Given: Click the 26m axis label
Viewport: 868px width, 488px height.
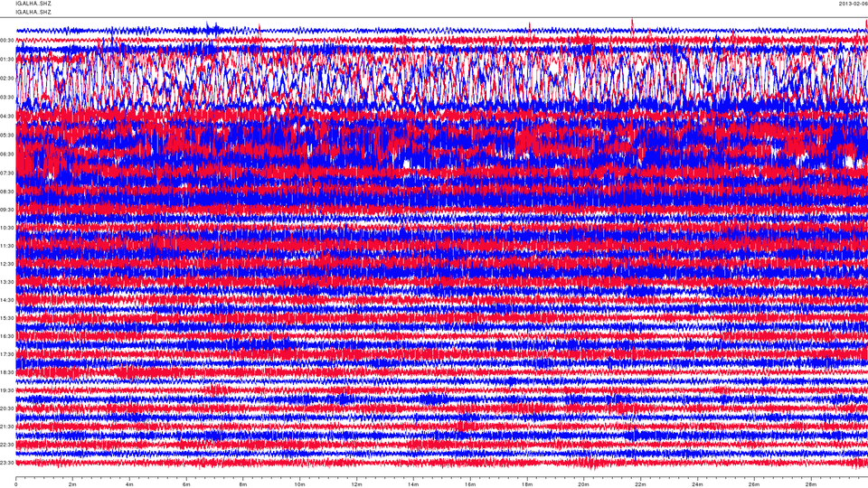Looking at the screenshot, I should tap(753, 484).
